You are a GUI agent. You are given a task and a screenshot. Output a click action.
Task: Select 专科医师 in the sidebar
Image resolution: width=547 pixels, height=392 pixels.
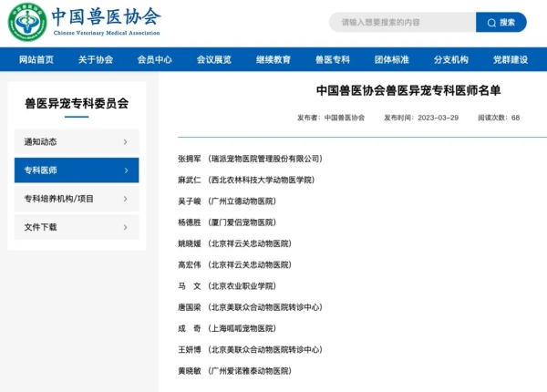tap(77, 170)
